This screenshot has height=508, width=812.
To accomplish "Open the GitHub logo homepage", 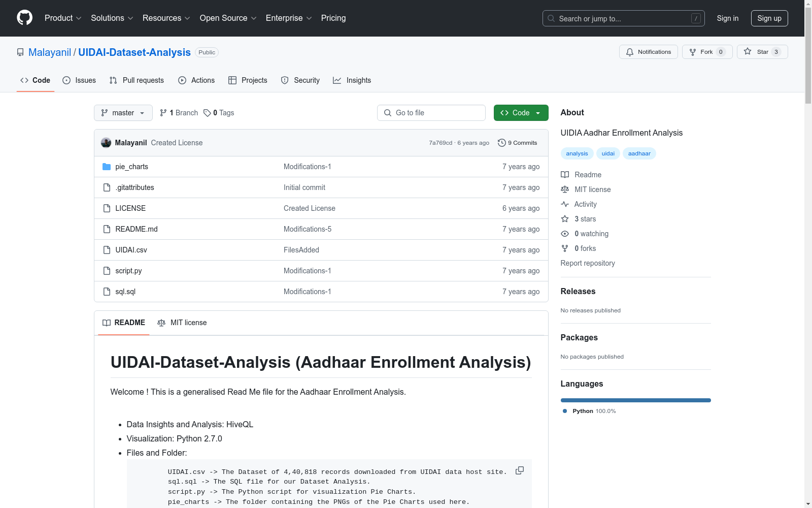I will coord(24,18).
